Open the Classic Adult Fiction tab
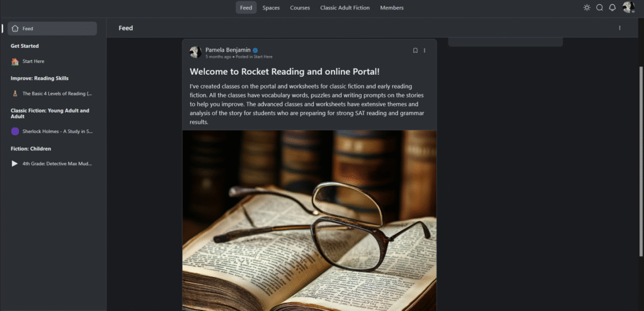 click(x=345, y=8)
